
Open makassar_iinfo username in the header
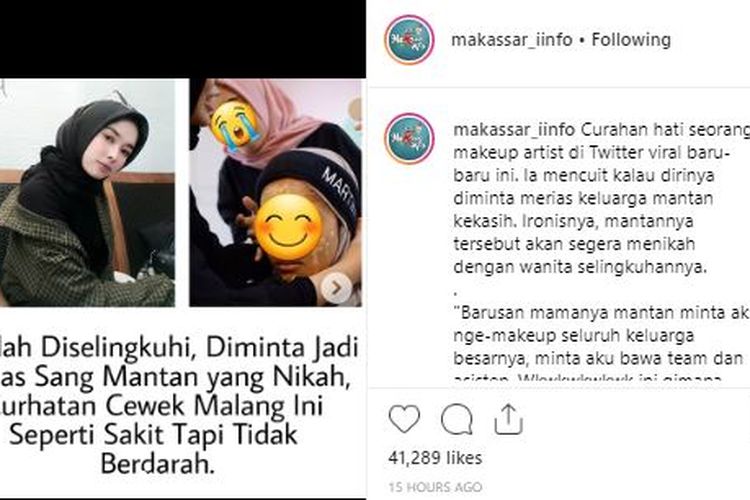(512, 39)
